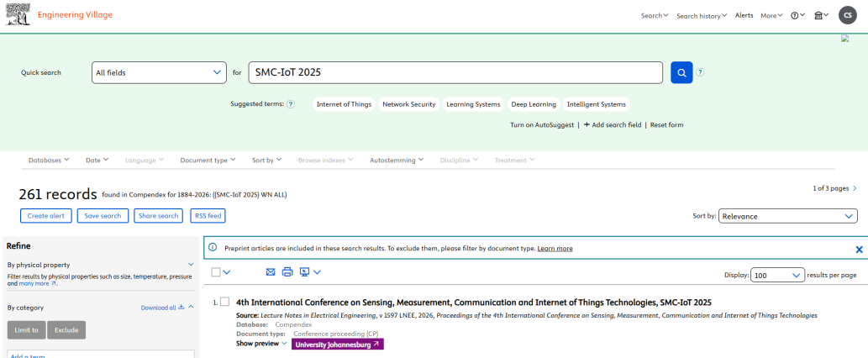Close the preprint information banner

coord(859,250)
